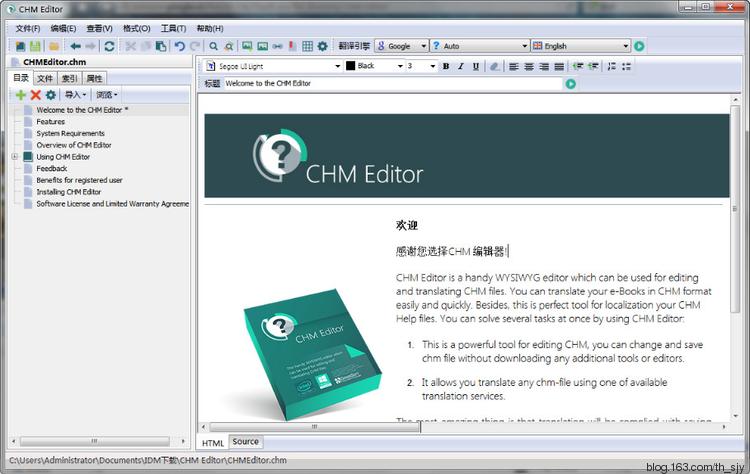
Task: Select Installing CHM Editor topic
Action: click(68, 192)
